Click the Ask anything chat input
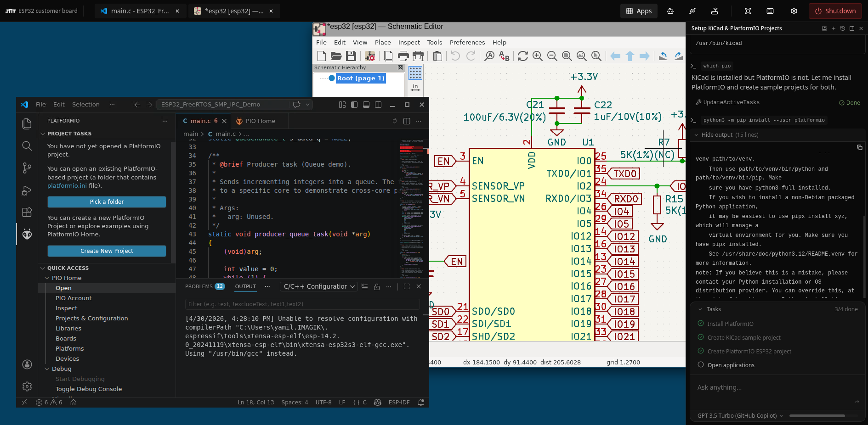 tap(776, 388)
